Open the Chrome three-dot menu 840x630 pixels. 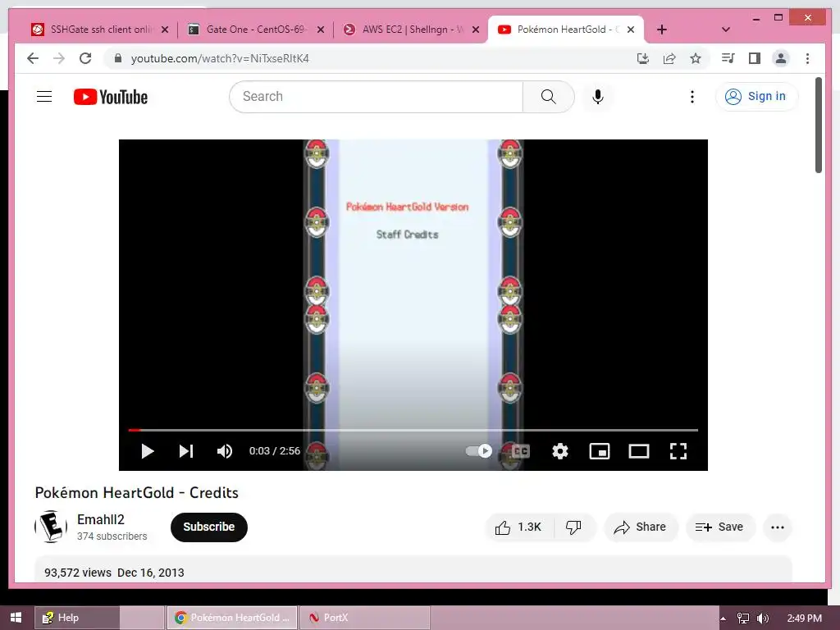(807, 58)
